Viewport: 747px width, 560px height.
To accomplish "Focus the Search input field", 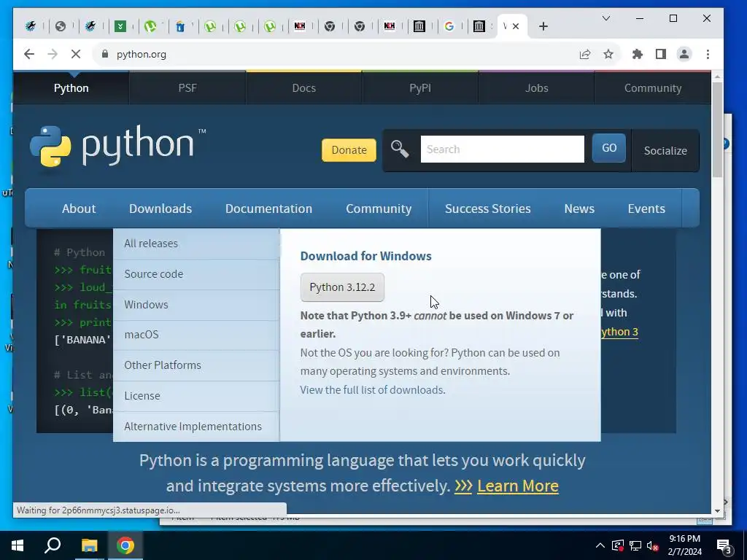I will 502,149.
